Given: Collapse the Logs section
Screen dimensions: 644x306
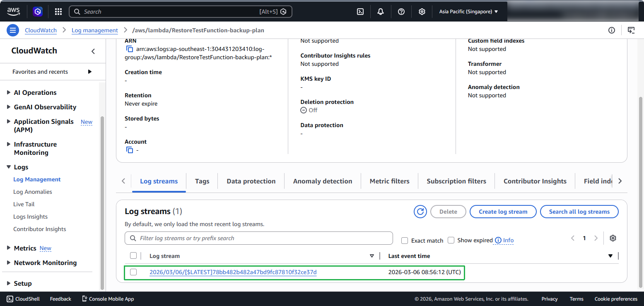Looking at the screenshot, I should click(9, 167).
